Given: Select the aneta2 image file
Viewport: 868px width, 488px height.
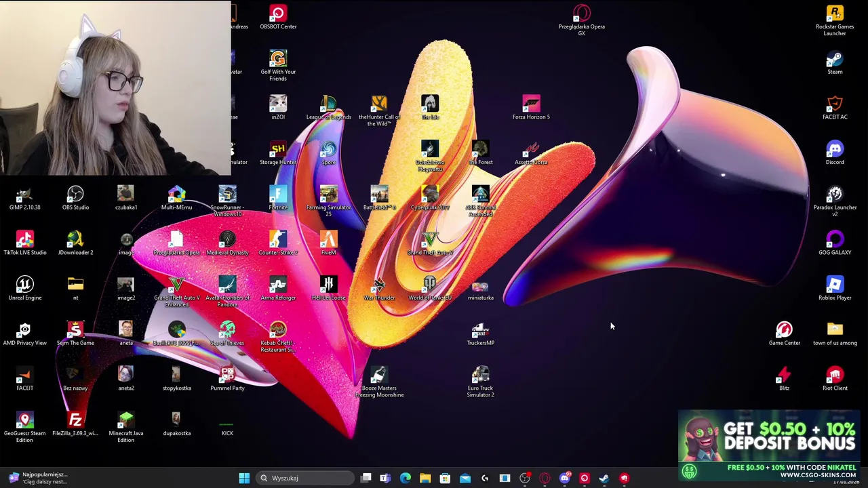Looking at the screenshot, I should pos(126,379).
